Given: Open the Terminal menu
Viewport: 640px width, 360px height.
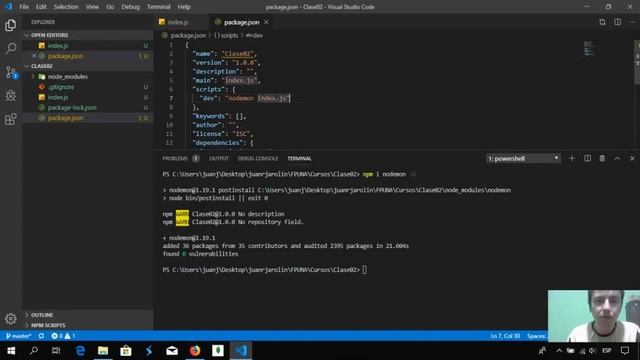Looking at the screenshot, I should click(x=158, y=7).
